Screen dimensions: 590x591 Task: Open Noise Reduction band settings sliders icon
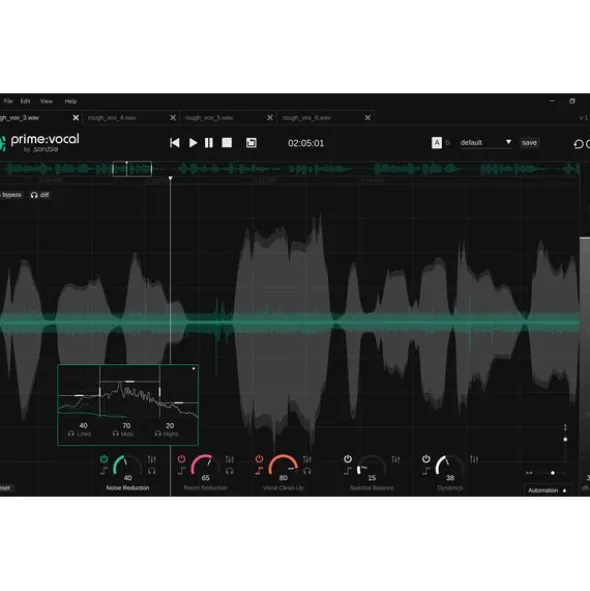pos(152,459)
